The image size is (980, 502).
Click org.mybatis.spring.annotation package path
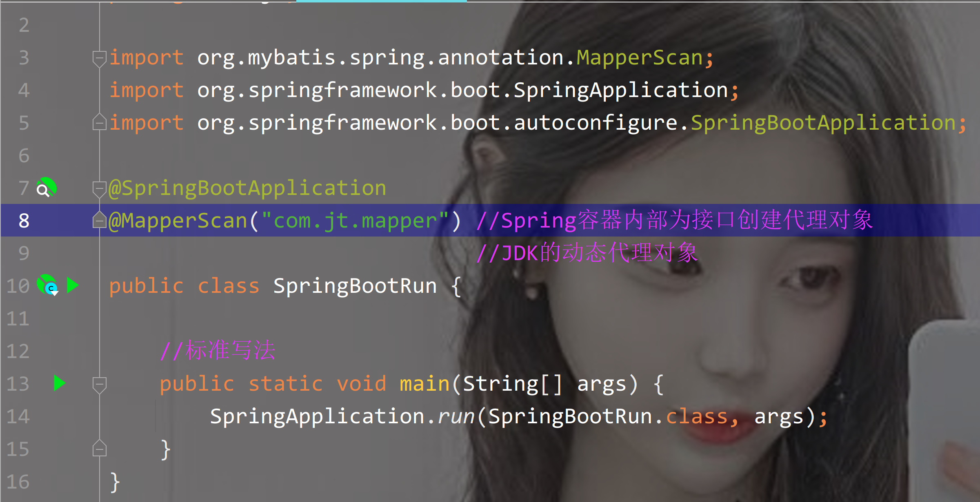(380, 58)
